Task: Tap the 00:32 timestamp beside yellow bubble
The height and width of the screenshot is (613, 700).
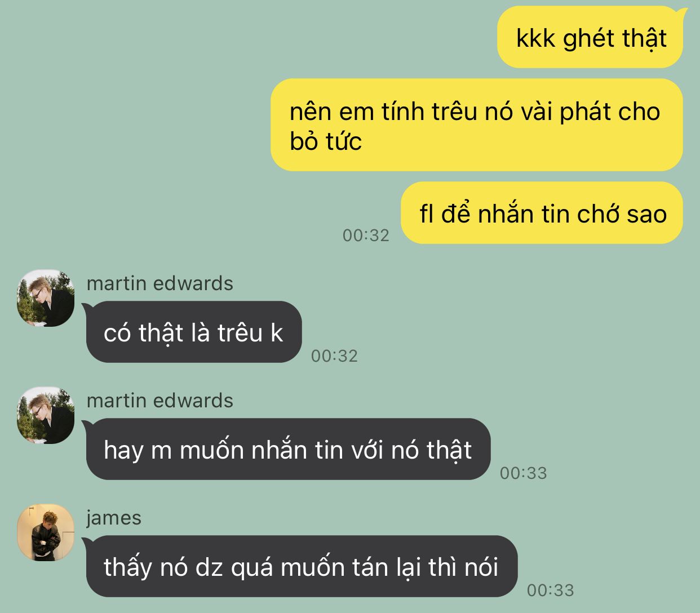Action: click(366, 235)
